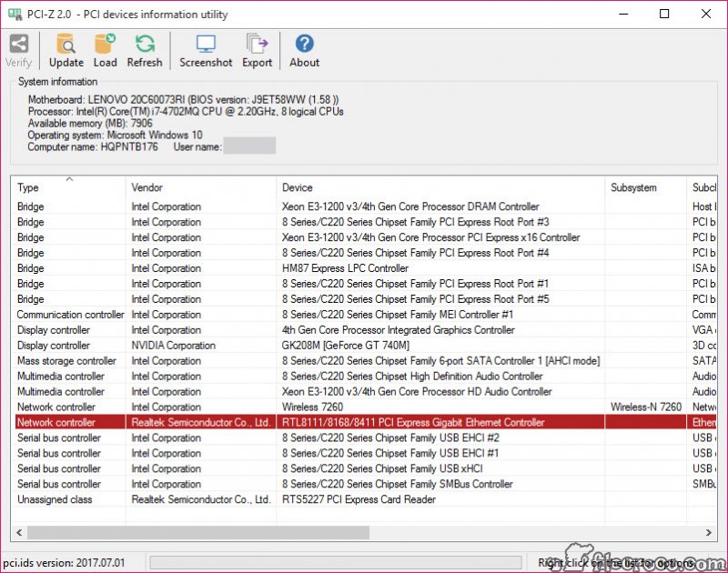The height and width of the screenshot is (573, 728).
Task: Open the About dialog
Action: click(x=305, y=44)
